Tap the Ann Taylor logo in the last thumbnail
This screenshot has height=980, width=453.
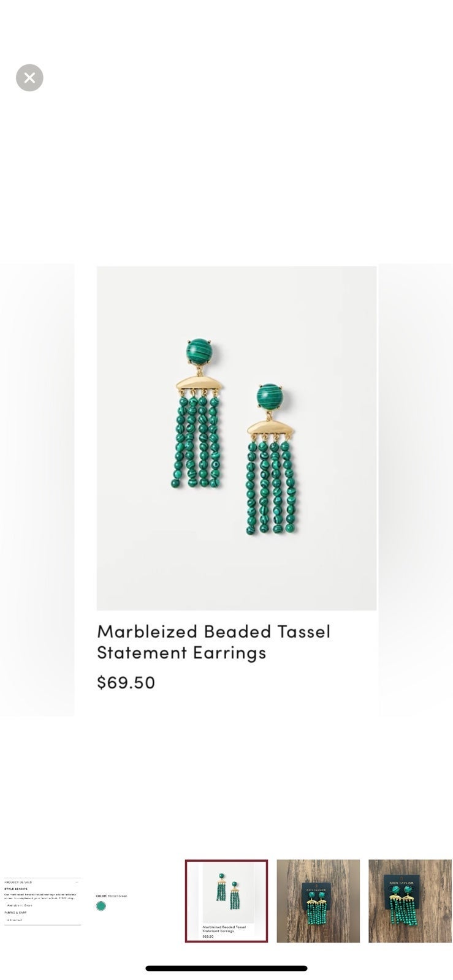tap(402, 883)
